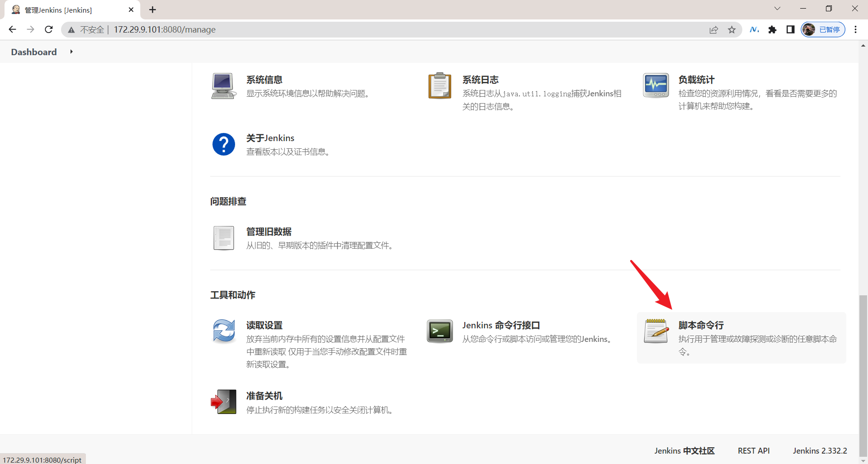This screenshot has height=464, width=868.
Task: Share this page via the share icon
Action: pos(714,30)
